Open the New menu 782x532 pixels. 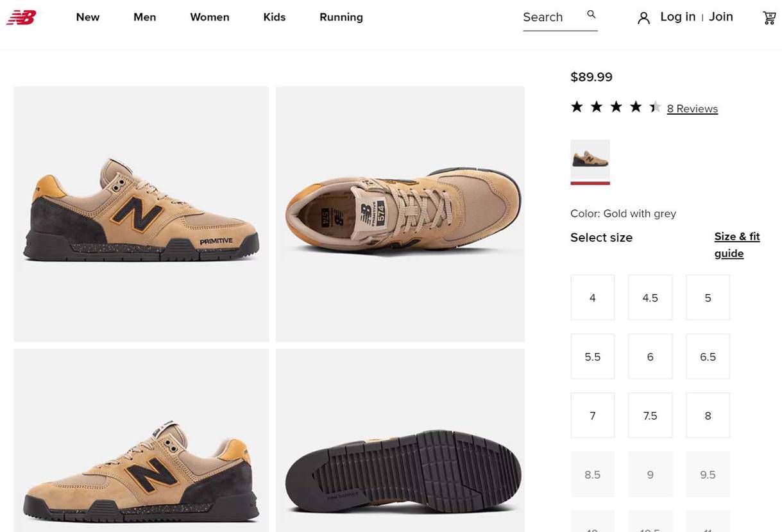click(88, 17)
